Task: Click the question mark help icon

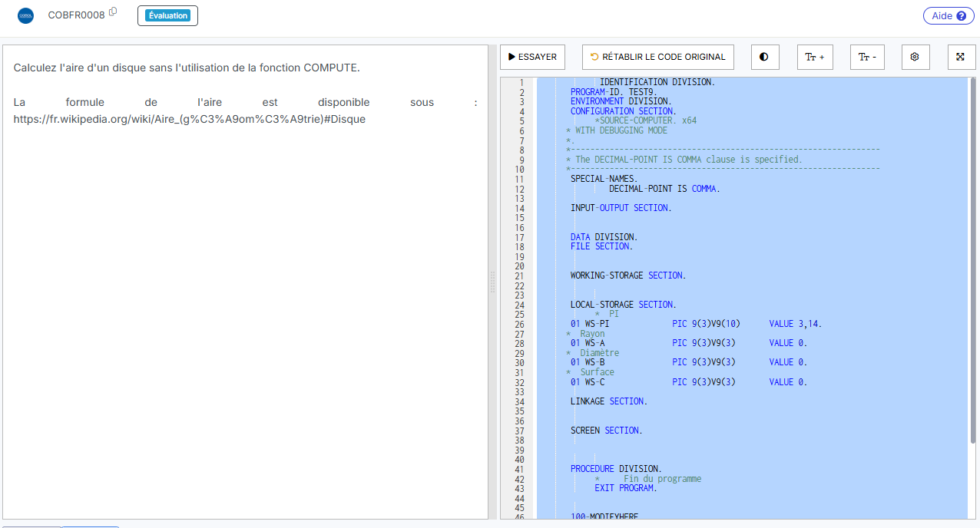Action: [x=963, y=15]
